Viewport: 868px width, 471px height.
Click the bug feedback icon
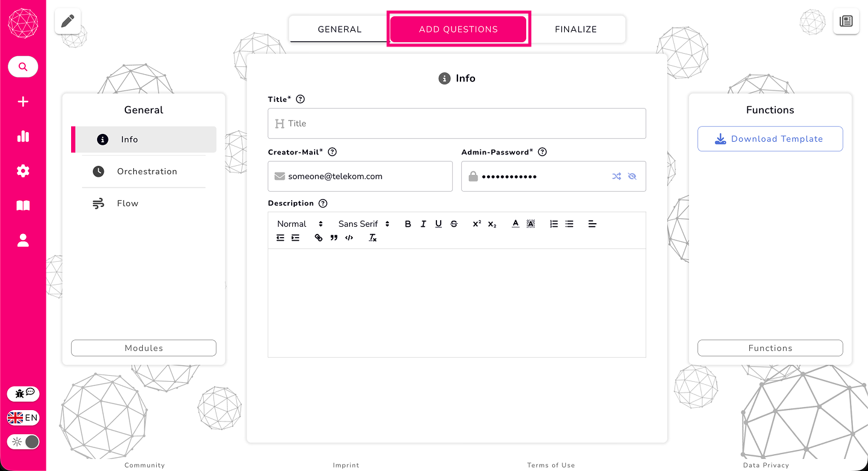point(24,394)
